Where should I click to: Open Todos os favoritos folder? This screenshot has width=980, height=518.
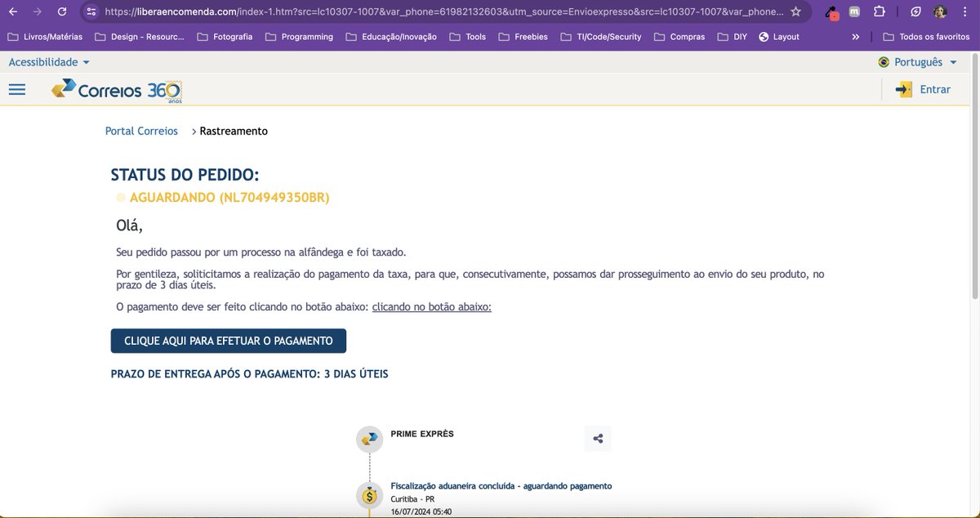926,37
